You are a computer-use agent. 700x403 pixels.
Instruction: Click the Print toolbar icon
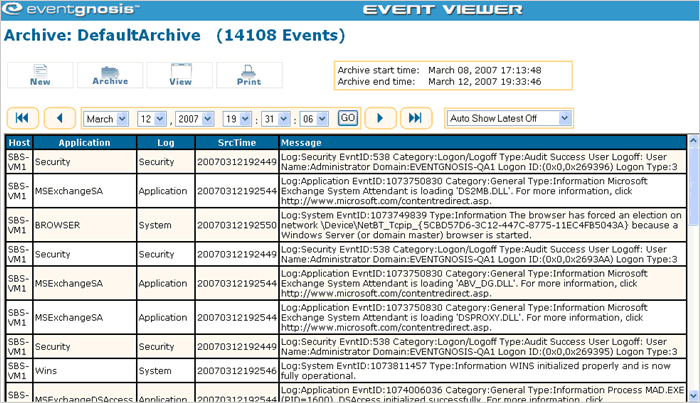coord(249,75)
